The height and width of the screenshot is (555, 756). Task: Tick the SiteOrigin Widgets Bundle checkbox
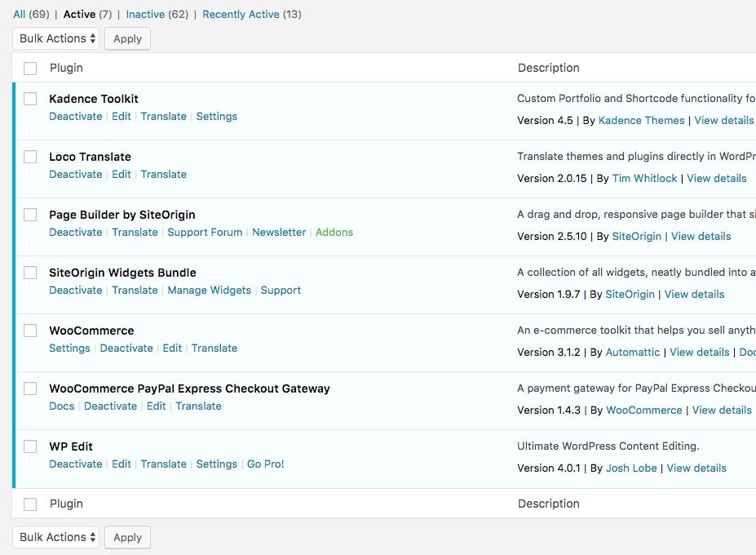(30, 273)
